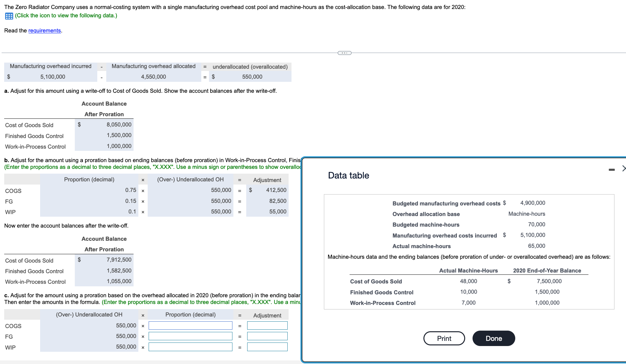
Task: Click WIP adjustment input field
Action: (267, 347)
